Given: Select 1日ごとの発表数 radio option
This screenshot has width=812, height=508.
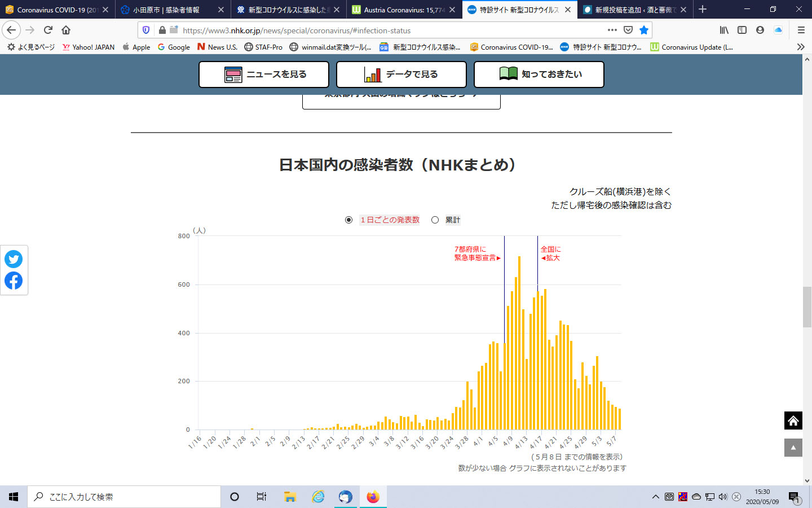Looking at the screenshot, I should click(x=349, y=220).
